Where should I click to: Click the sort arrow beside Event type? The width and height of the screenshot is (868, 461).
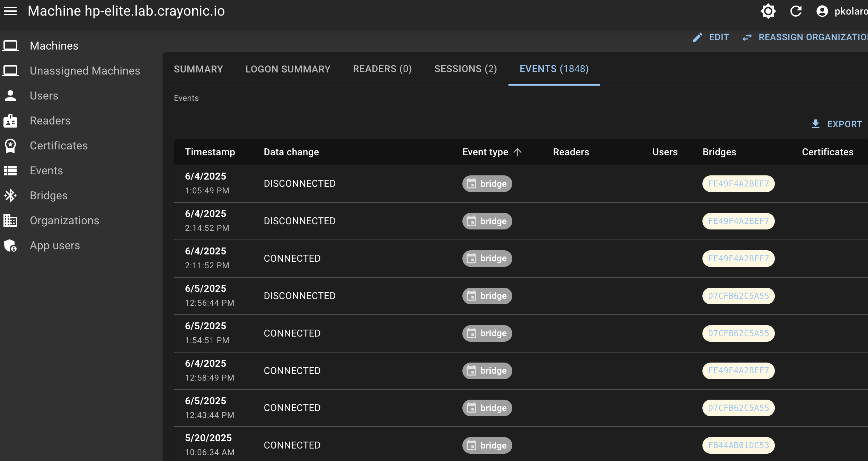[517, 152]
